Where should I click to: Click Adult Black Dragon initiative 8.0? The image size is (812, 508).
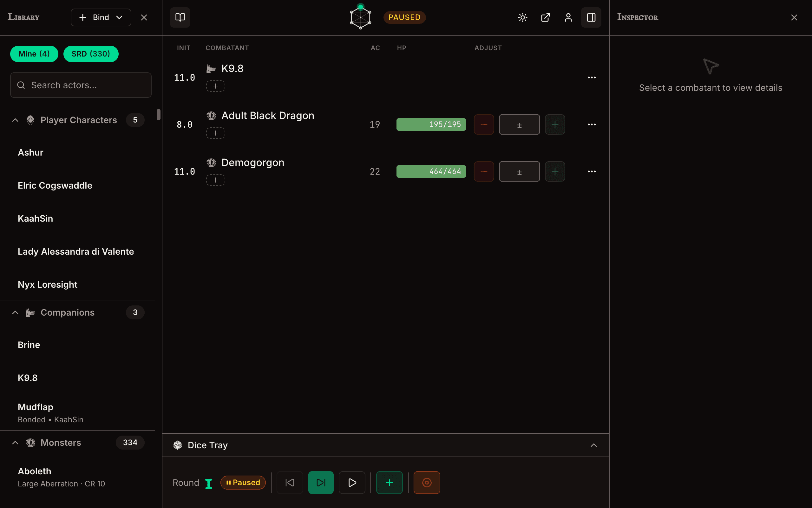(x=184, y=125)
